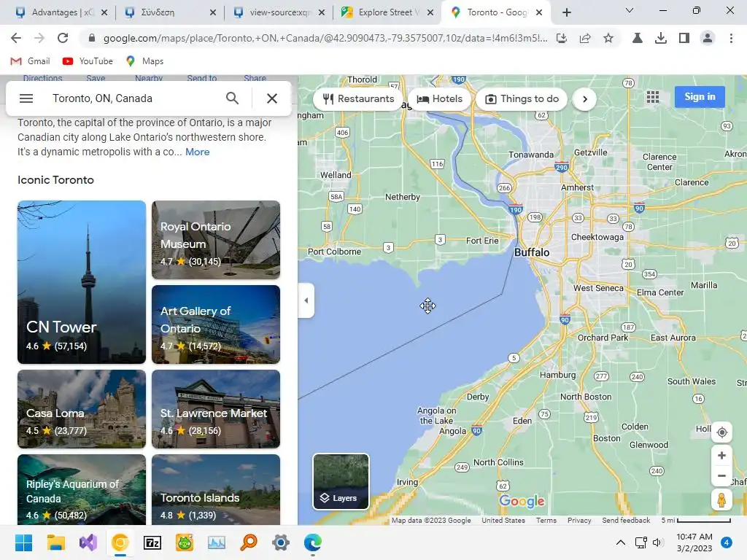Activate Street View pegman

tap(721, 500)
